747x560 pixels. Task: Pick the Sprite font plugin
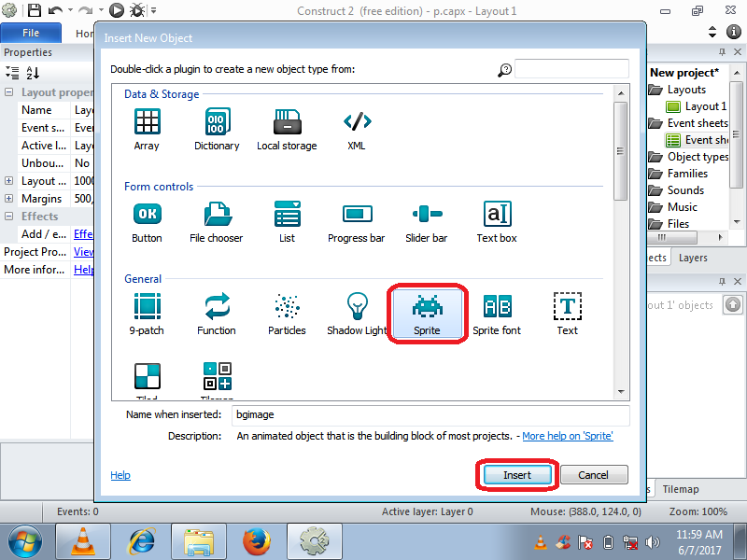point(498,306)
